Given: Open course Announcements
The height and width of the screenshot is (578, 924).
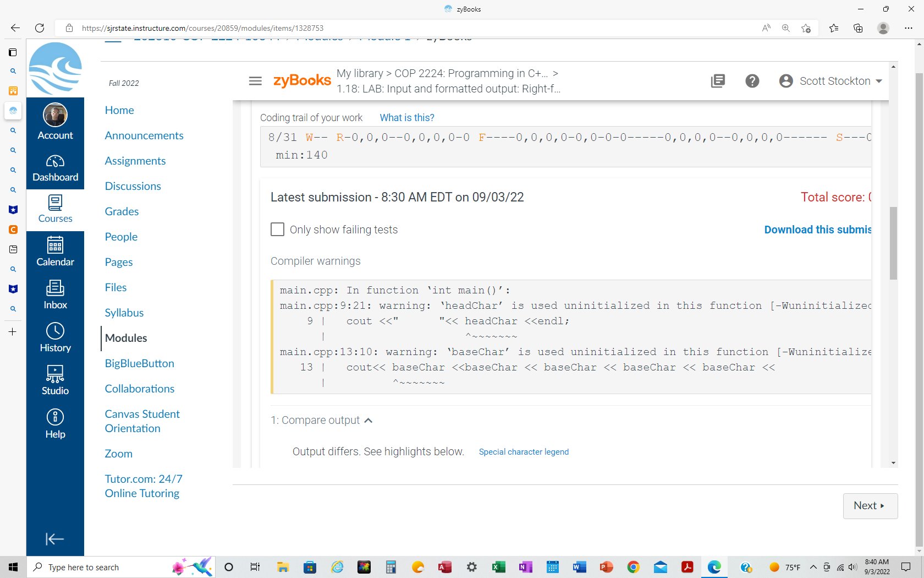Looking at the screenshot, I should coord(144,135).
